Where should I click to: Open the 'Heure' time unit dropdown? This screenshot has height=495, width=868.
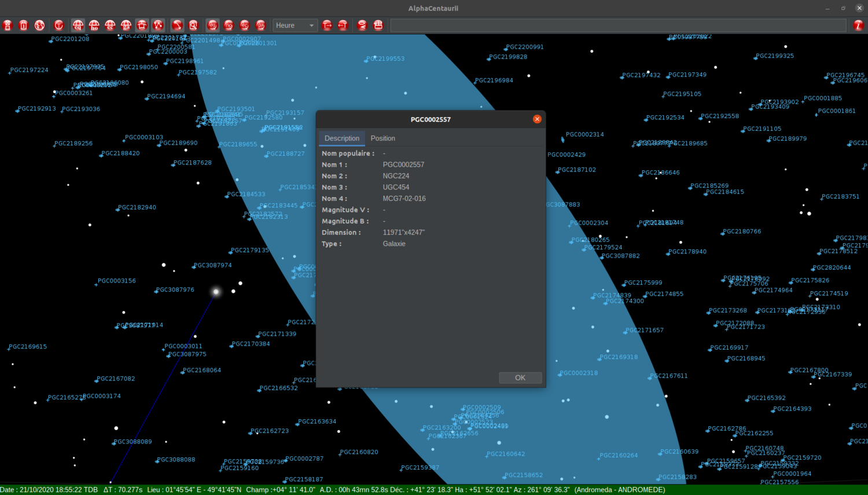pos(295,25)
